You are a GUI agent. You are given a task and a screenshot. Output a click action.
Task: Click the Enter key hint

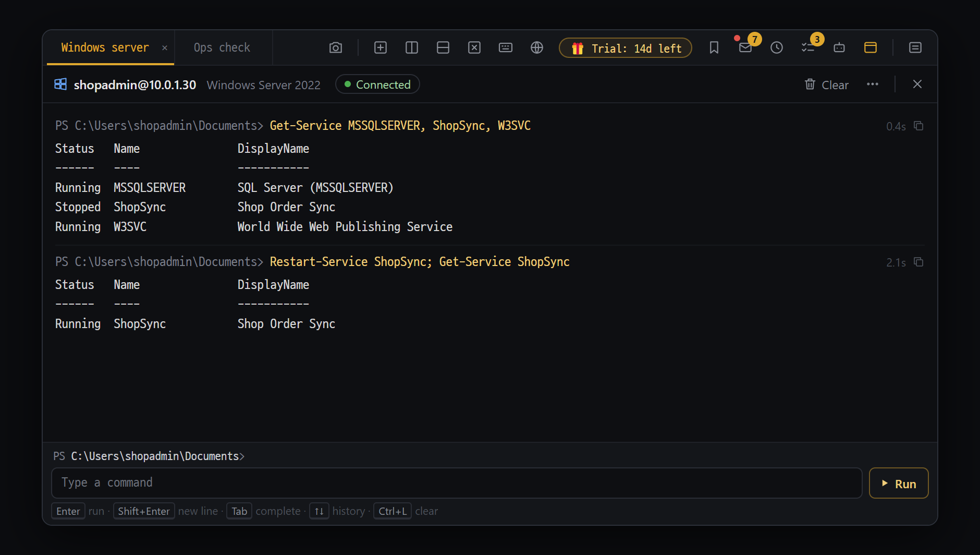tap(68, 511)
